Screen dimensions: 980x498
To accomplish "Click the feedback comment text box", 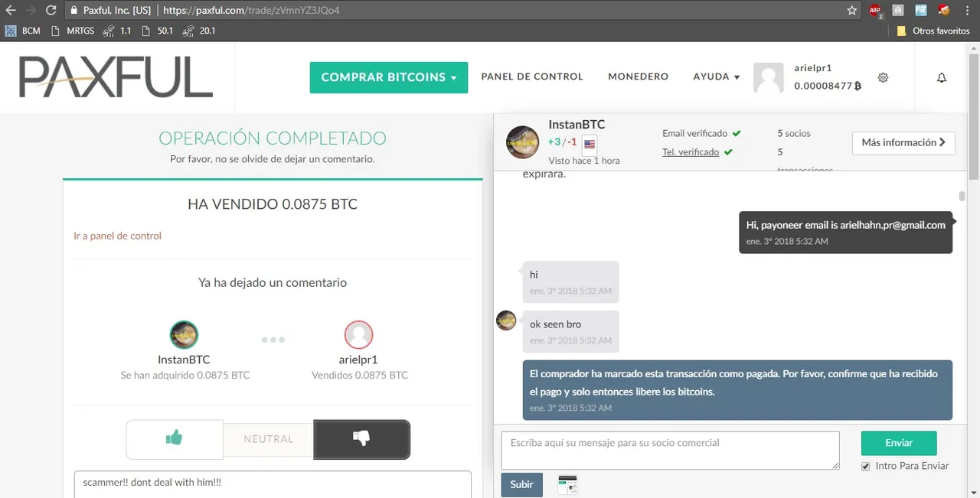I will coord(273,484).
